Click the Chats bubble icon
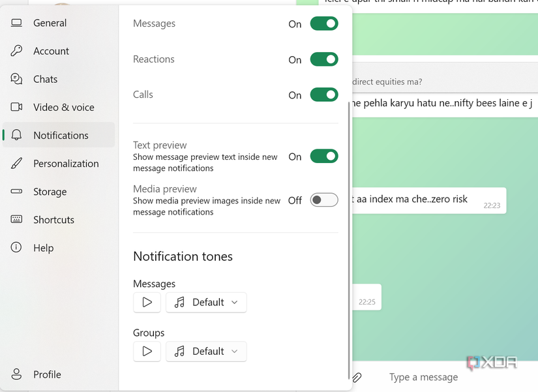This screenshot has width=538, height=392. point(16,79)
